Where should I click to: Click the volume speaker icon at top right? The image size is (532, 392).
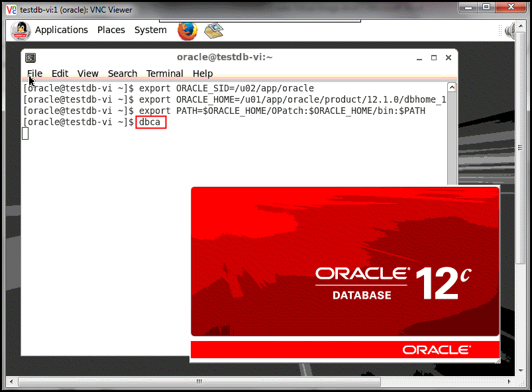pyautogui.click(x=508, y=30)
